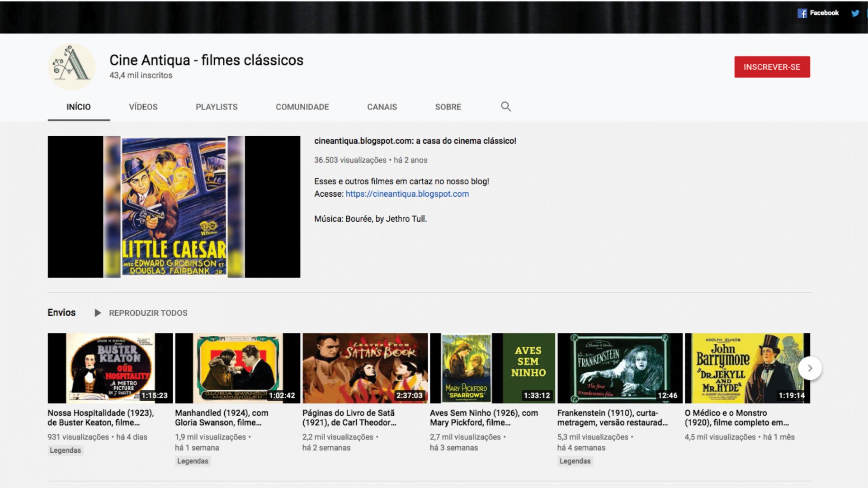The image size is (868, 488).
Task: Click the Cine Antiqua channel avatar logo
Action: pyautogui.click(x=71, y=67)
